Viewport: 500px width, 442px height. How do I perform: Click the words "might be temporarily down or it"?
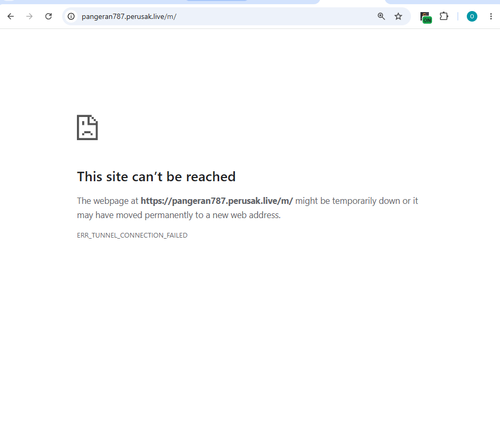(356, 201)
